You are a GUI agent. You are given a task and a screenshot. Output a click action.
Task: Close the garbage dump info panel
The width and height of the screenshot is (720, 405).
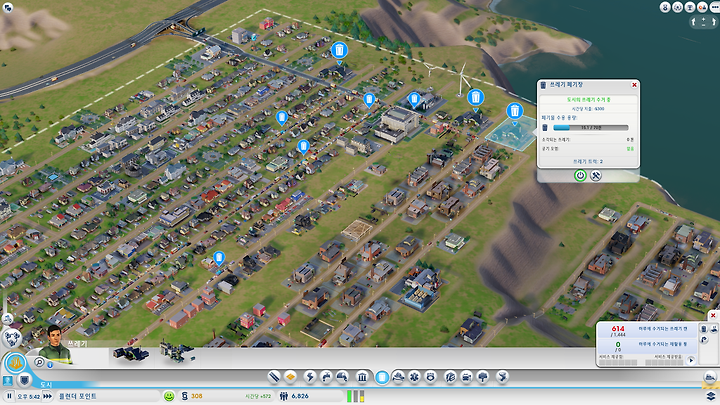point(634,85)
